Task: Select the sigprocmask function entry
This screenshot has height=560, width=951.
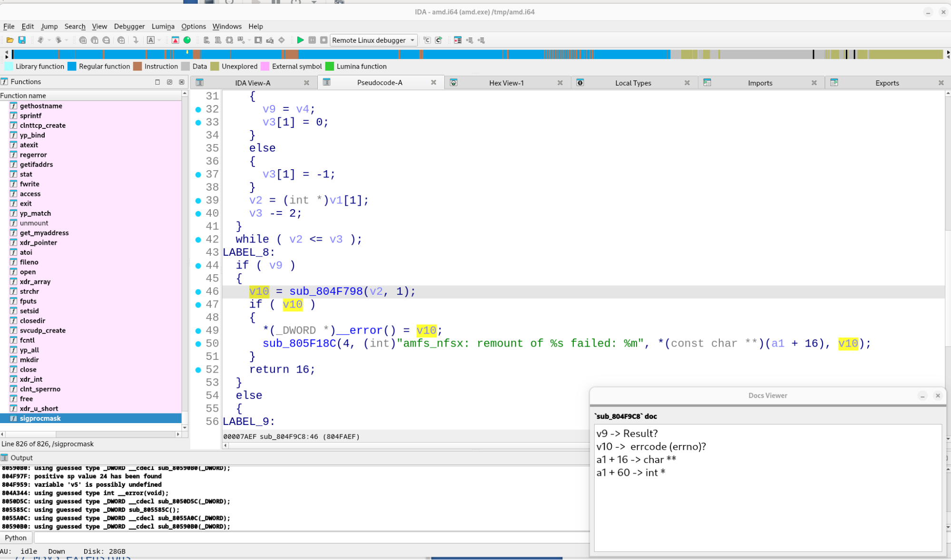Action: pos(40,418)
